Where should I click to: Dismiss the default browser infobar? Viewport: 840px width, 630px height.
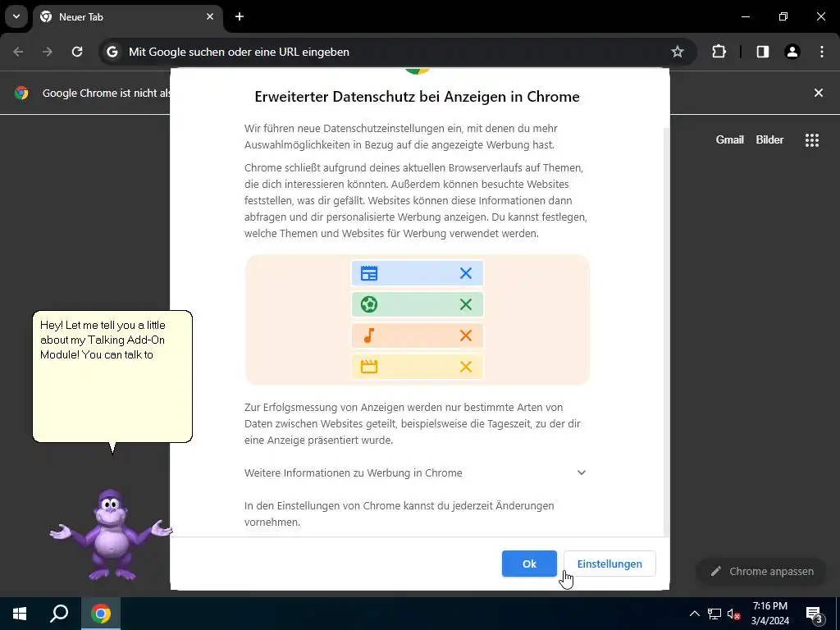click(x=819, y=94)
